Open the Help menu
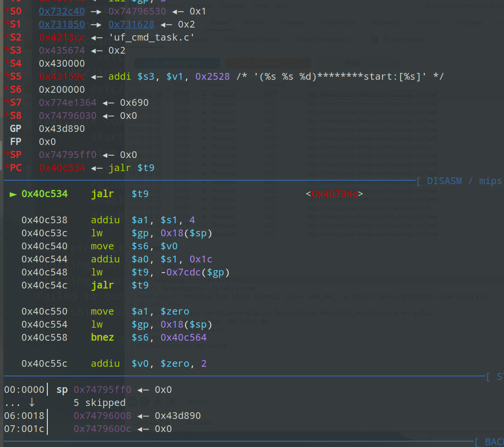504x447 pixels. click(281, 6)
